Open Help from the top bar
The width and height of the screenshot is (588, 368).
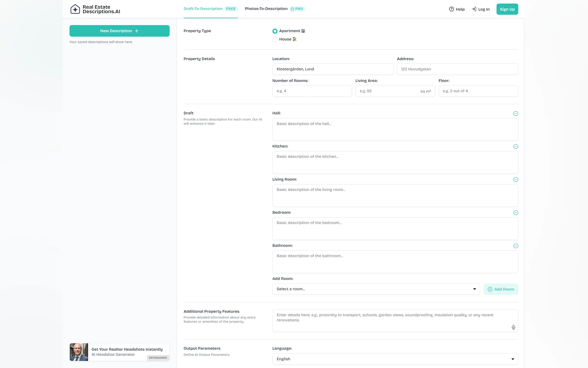[457, 9]
